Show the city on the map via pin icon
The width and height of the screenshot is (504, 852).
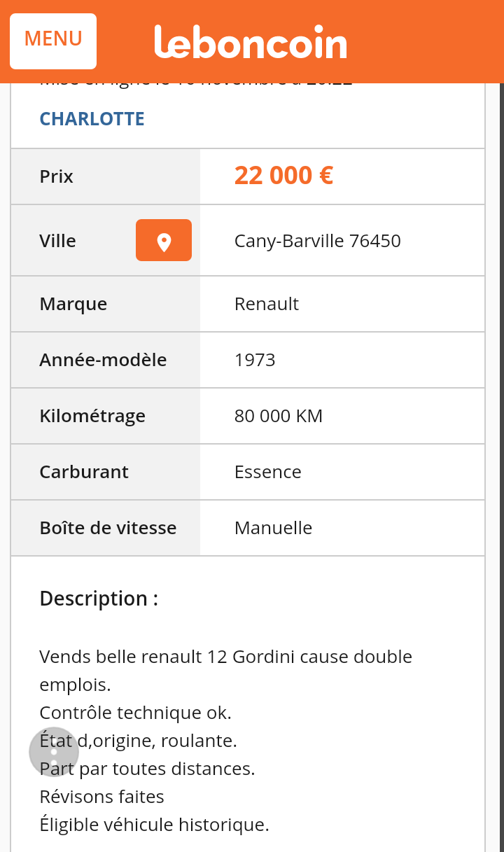(x=164, y=240)
